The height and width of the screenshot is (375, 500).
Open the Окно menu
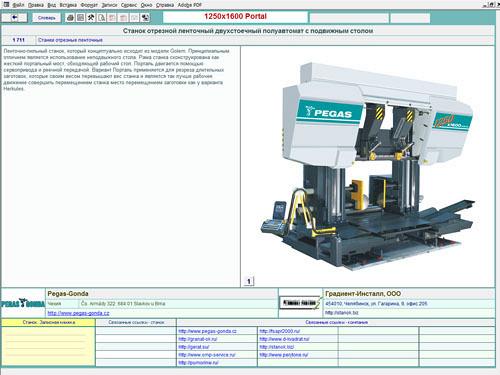[x=146, y=5]
